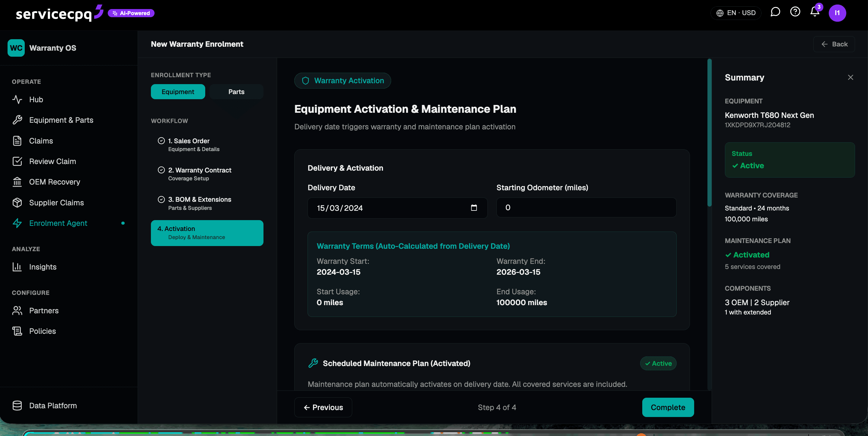Click Warranty End value 2026-03-15
The width and height of the screenshot is (868, 436).
point(518,272)
